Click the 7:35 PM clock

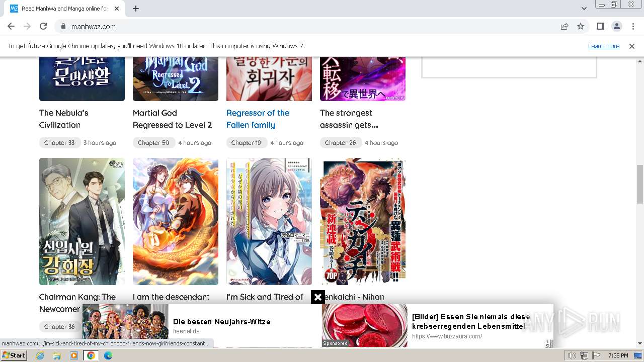click(618, 355)
